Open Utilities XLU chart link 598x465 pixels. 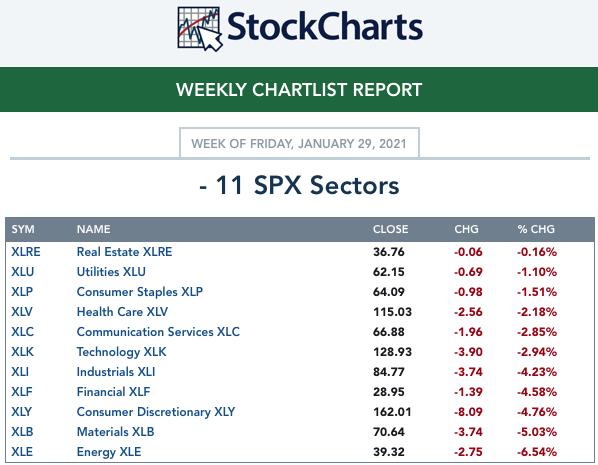tap(111, 272)
